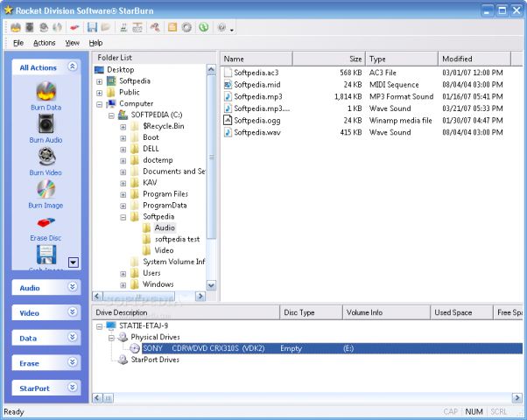Screen dimensions: 527x420
Task: Click the Burn Video film reel toolbar icon
Action: [x=44, y=27]
